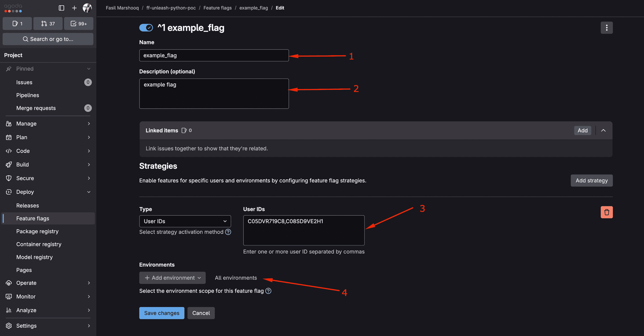Open the vertical ellipsis actions menu
This screenshot has width=644, height=336.
point(606,28)
